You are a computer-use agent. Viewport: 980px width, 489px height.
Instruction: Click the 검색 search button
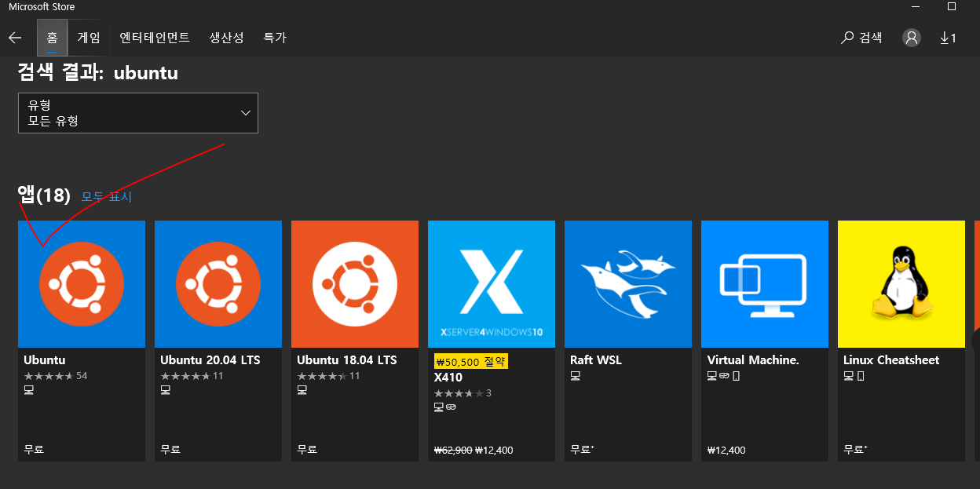pyautogui.click(x=861, y=38)
